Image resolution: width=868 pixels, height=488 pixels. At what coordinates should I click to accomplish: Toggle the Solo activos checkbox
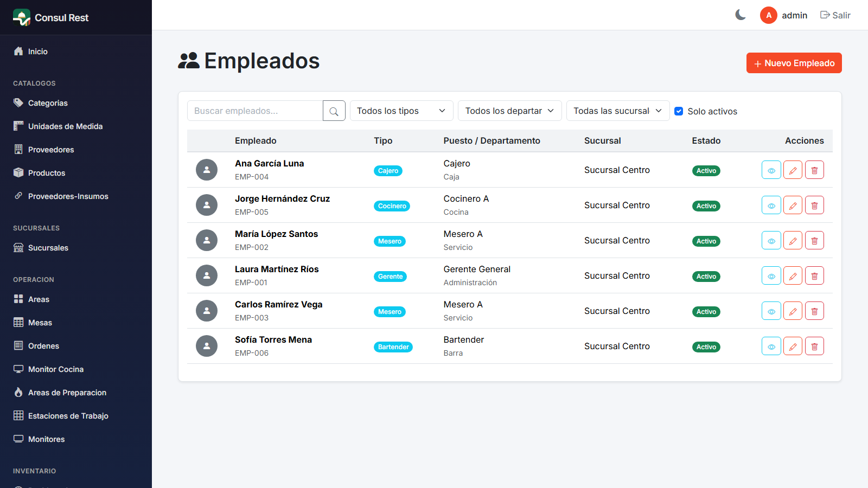coord(679,111)
